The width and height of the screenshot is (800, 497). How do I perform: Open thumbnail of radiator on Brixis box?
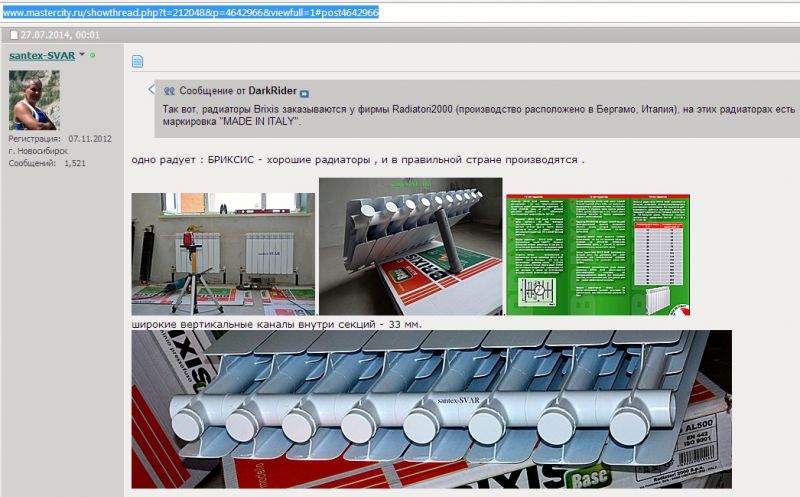410,246
